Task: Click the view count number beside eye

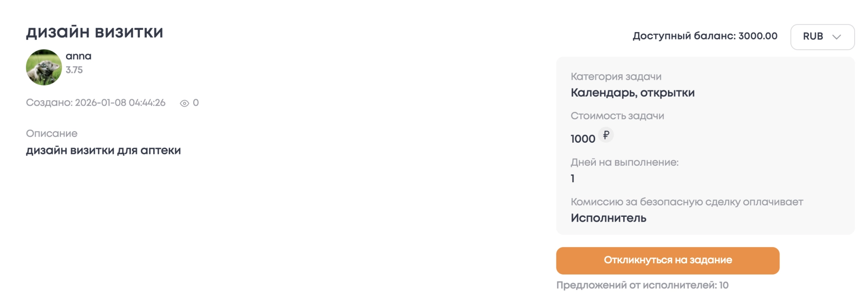Action: pos(196,103)
